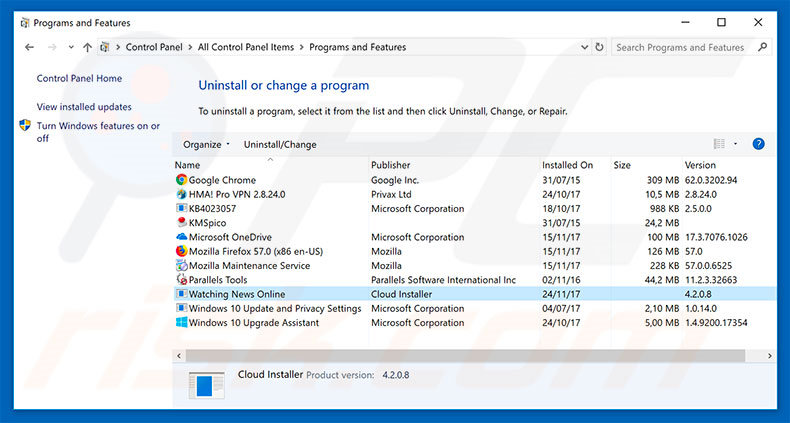Expand recent locations dropdown near navigation arrows
The image size is (790, 423).
(x=71, y=47)
